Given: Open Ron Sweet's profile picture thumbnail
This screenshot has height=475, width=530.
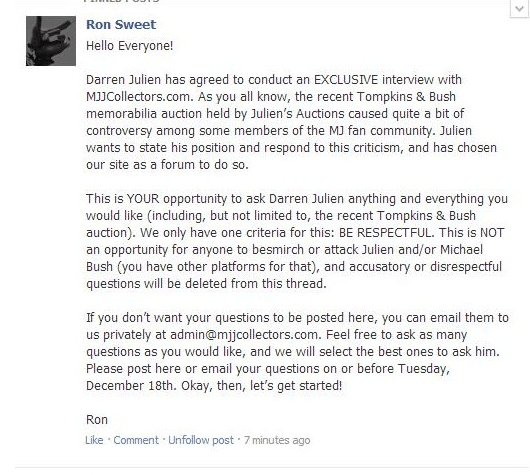Looking at the screenshot, I should (51, 41).
